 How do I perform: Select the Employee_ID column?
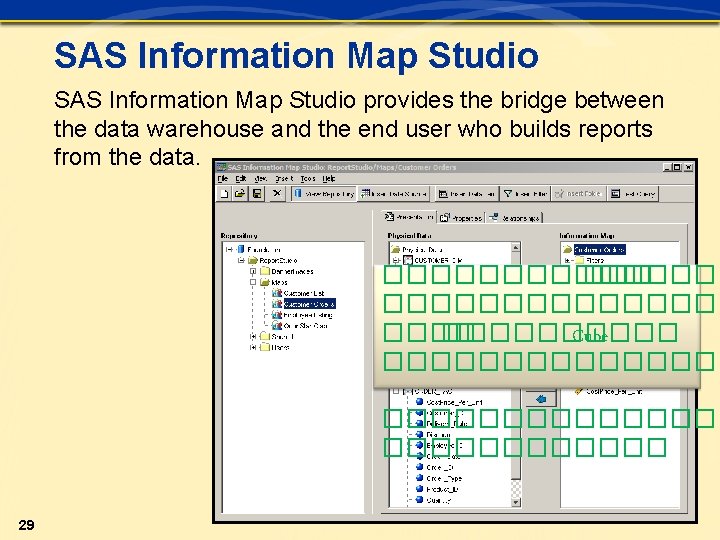coord(444,445)
